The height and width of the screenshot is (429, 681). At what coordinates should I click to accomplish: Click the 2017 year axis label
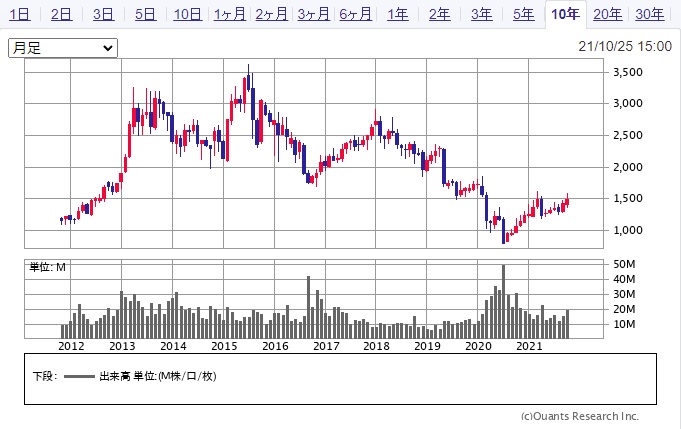[326, 346]
